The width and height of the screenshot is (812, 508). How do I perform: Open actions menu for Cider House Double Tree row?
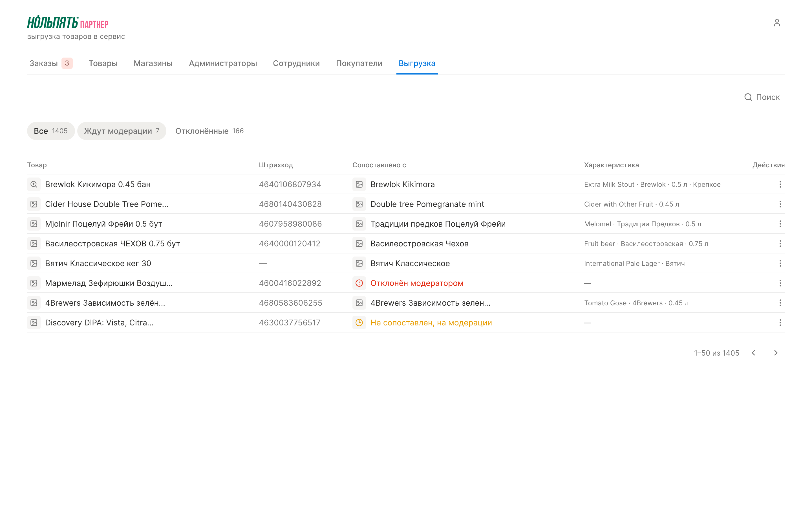pos(780,204)
